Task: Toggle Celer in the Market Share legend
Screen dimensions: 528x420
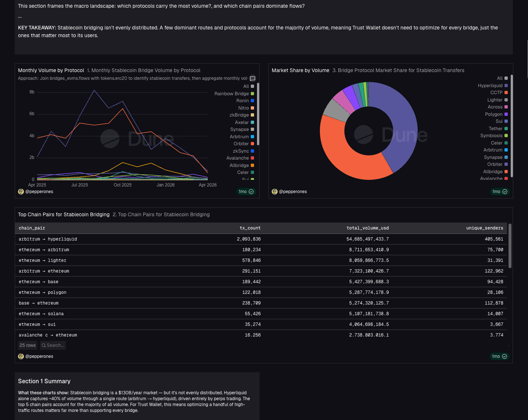Action: click(499, 143)
